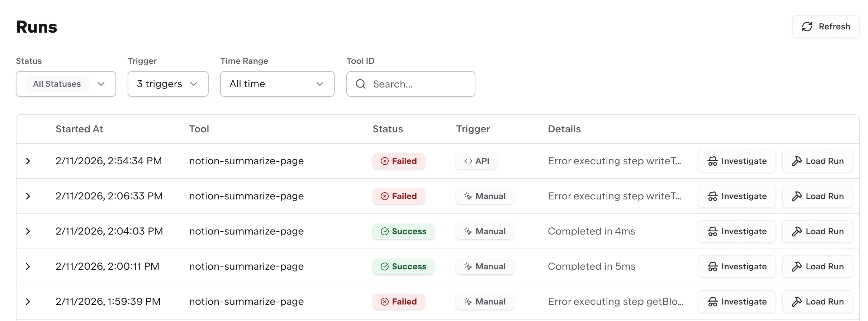
Task: Open the All Statuses dropdown
Action: click(66, 84)
